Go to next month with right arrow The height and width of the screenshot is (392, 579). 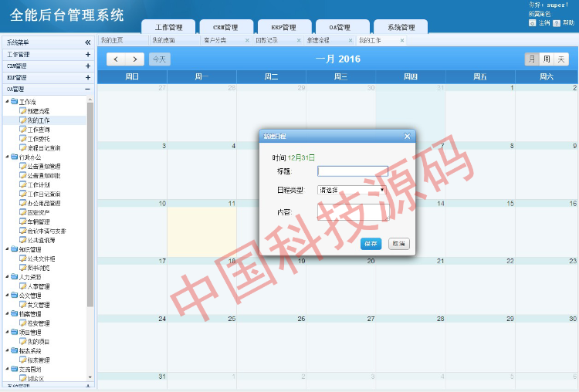coord(135,59)
